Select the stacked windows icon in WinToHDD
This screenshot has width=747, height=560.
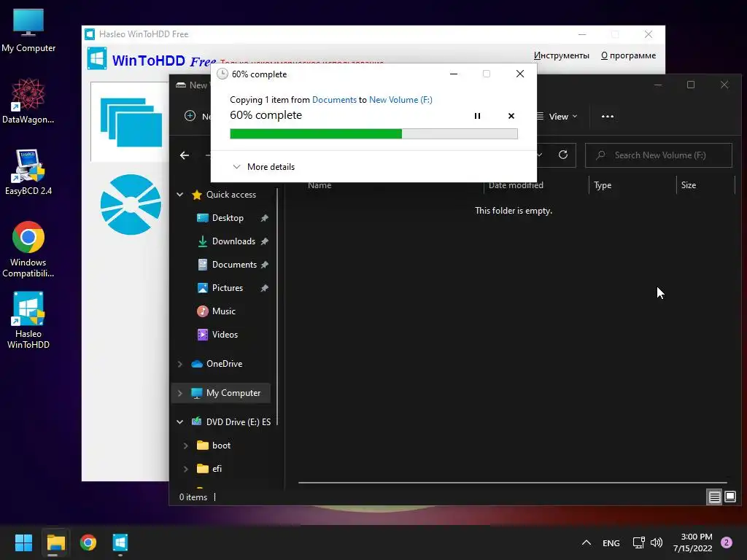pos(131,122)
